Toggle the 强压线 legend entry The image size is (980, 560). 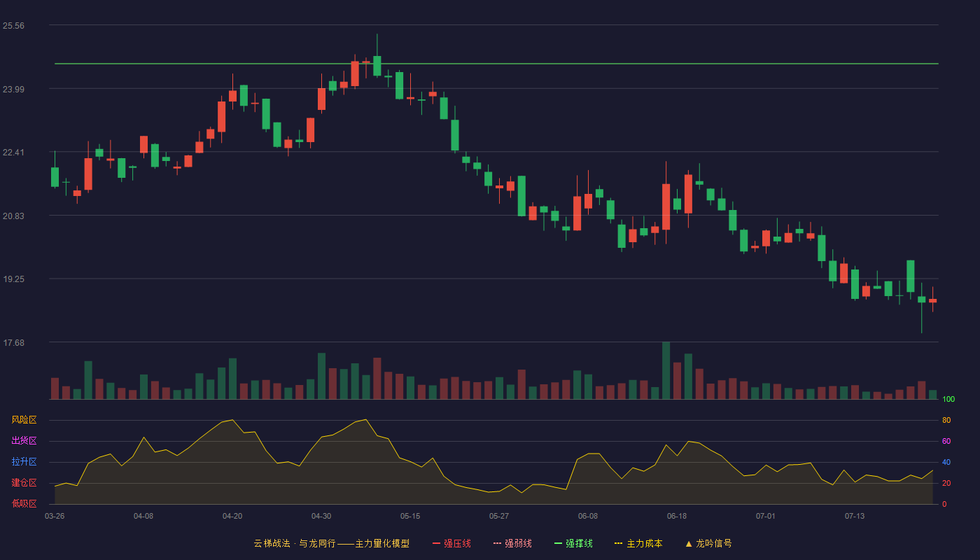point(451,543)
